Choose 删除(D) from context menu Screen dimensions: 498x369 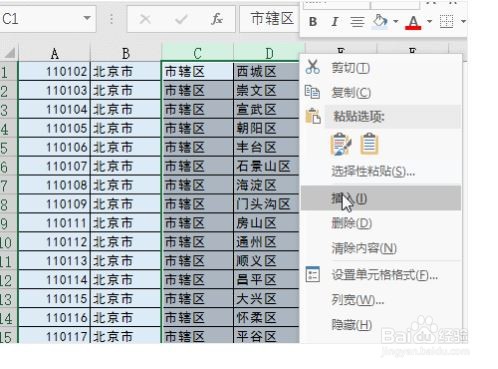[352, 223]
